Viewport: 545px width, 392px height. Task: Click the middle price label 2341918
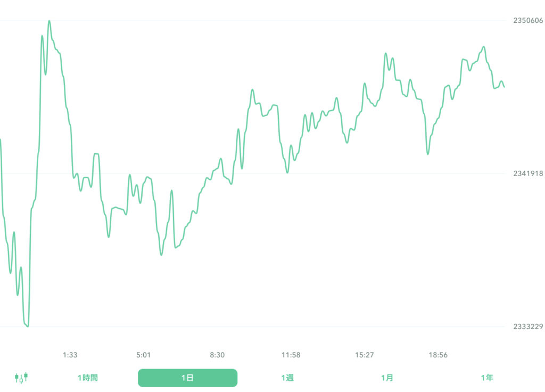[528, 174]
